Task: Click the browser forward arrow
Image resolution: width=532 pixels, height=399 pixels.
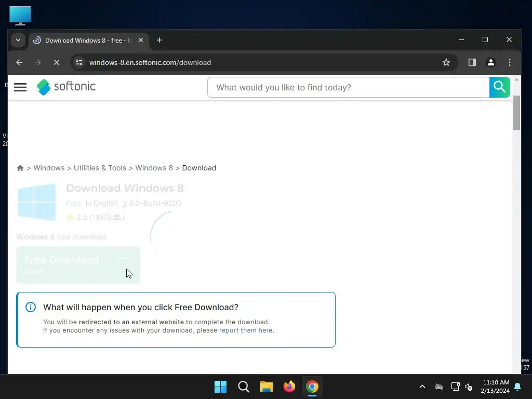Action: pos(37,62)
